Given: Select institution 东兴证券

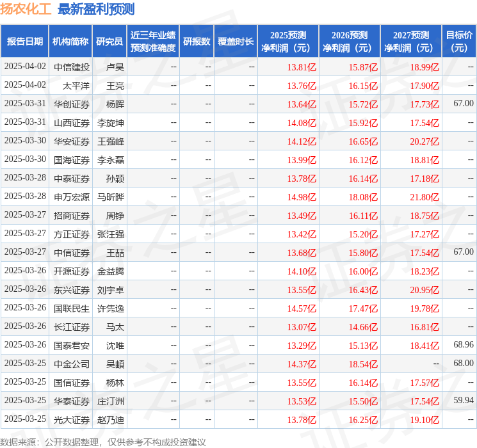Looking at the screenshot, I should click(x=72, y=289).
